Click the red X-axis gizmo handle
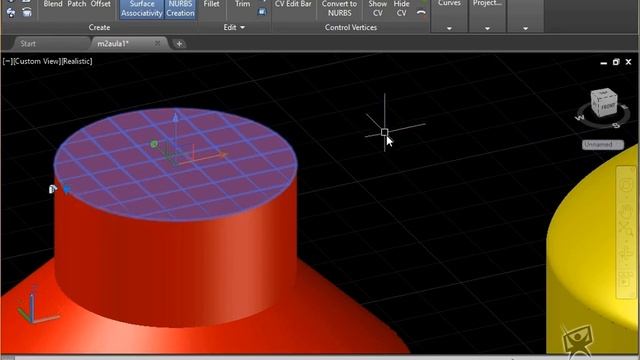Image resolution: width=640 pixels, height=360 pixels. click(222, 155)
